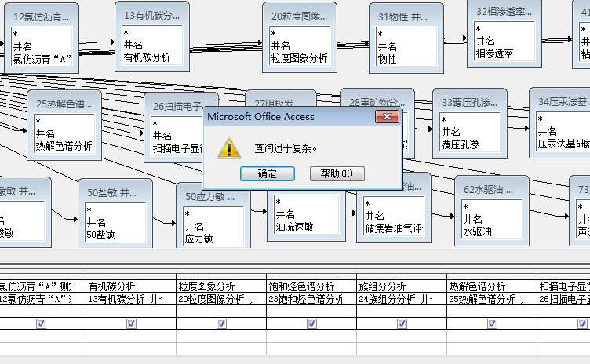Click the 有机碳分析 field cell in grid
This screenshot has height=364, width=590.
pyautogui.click(x=111, y=286)
